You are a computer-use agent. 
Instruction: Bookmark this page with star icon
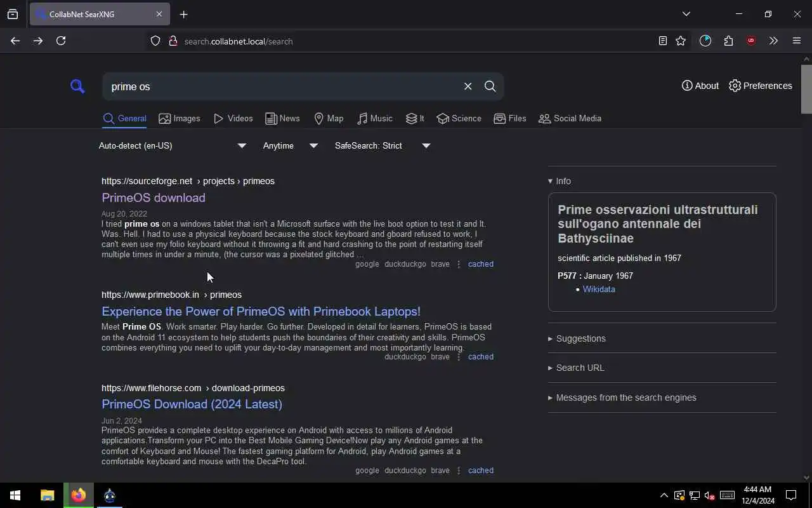point(681,41)
